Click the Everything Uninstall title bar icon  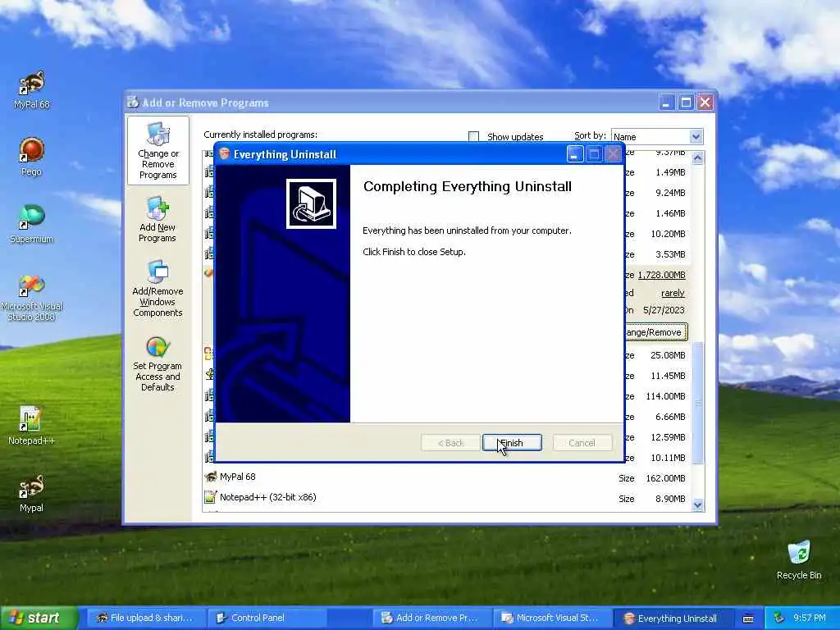point(225,154)
